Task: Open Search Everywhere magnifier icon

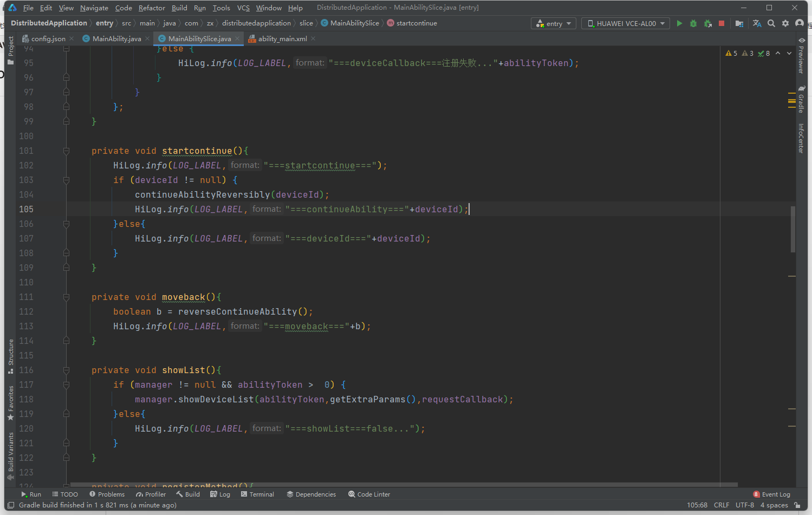Action: pyautogui.click(x=771, y=23)
